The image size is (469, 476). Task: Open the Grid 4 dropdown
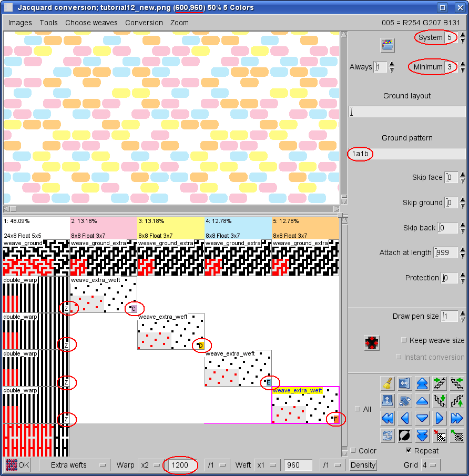point(430,465)
